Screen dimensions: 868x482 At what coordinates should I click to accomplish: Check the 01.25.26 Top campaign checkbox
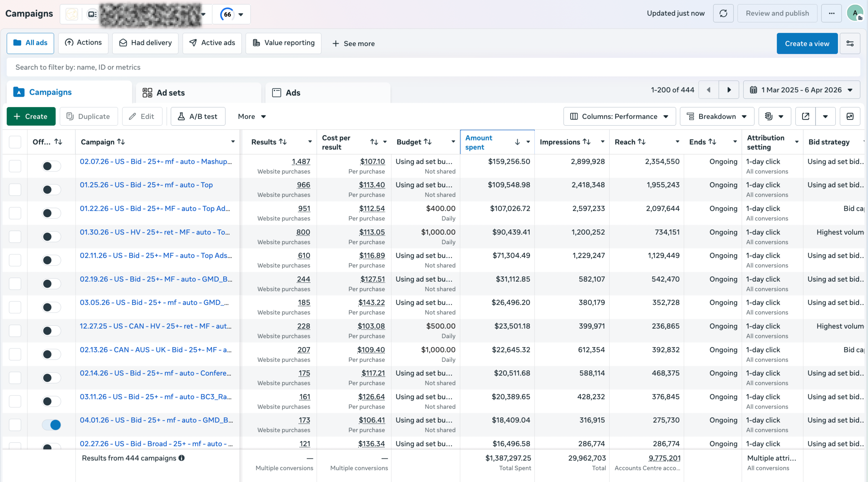click(15, 190)
